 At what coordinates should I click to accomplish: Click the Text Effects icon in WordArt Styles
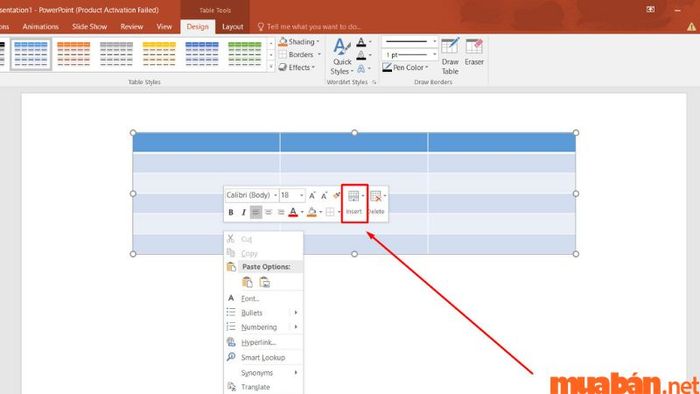pos(362,68)
